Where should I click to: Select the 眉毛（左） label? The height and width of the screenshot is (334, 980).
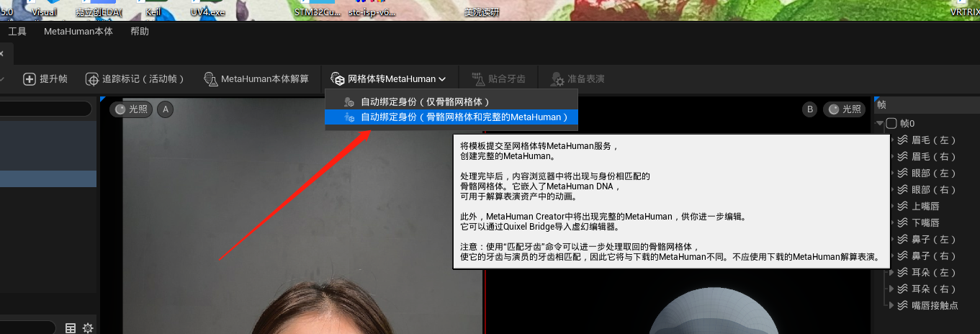click(x=934, y=140)
